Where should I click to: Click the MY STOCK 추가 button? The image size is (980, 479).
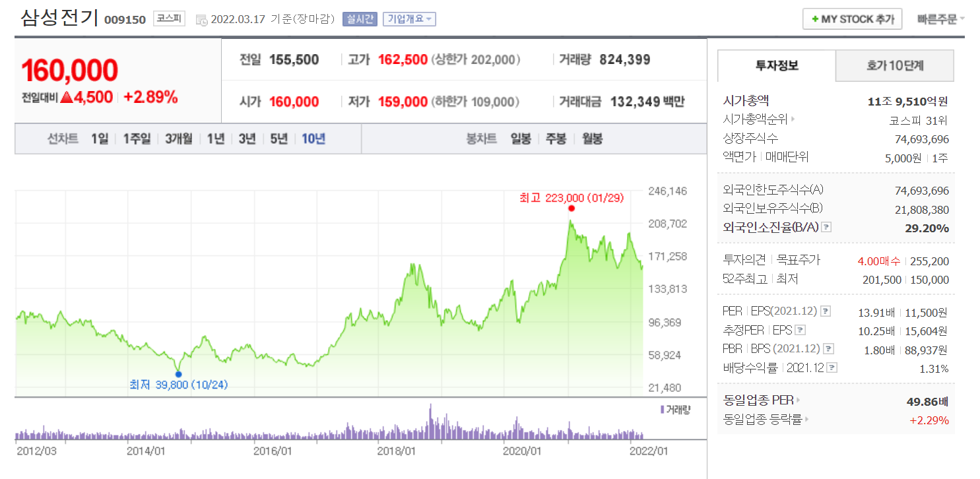pos(853,19)
